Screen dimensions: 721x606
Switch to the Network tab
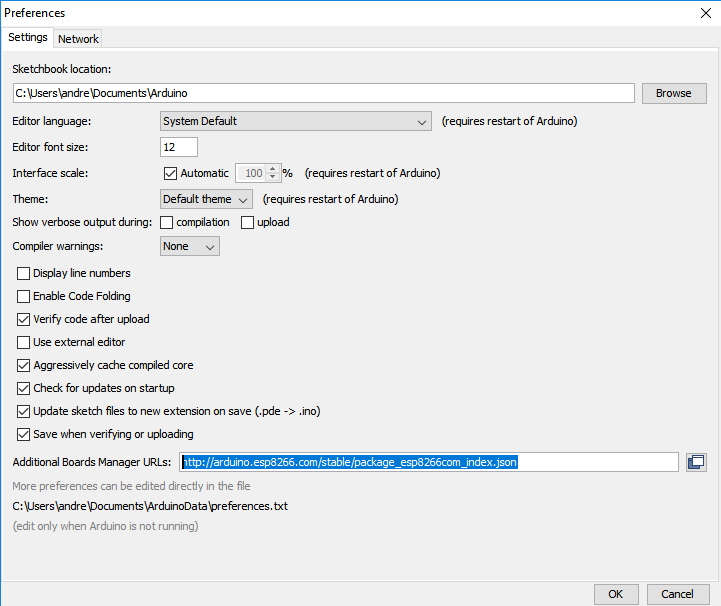tap(78, 39)
